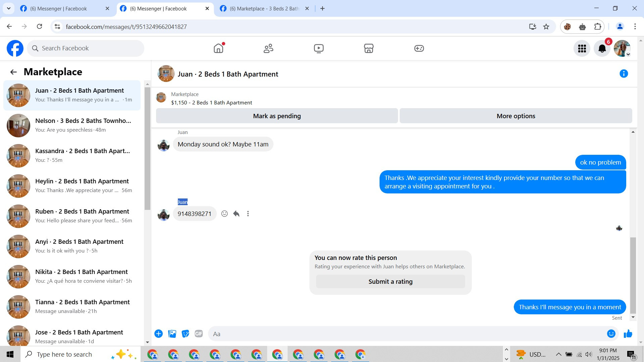This screenshot has height=362, width=644.
Task: Go back from Marketplace messages list
Action: 13,72
